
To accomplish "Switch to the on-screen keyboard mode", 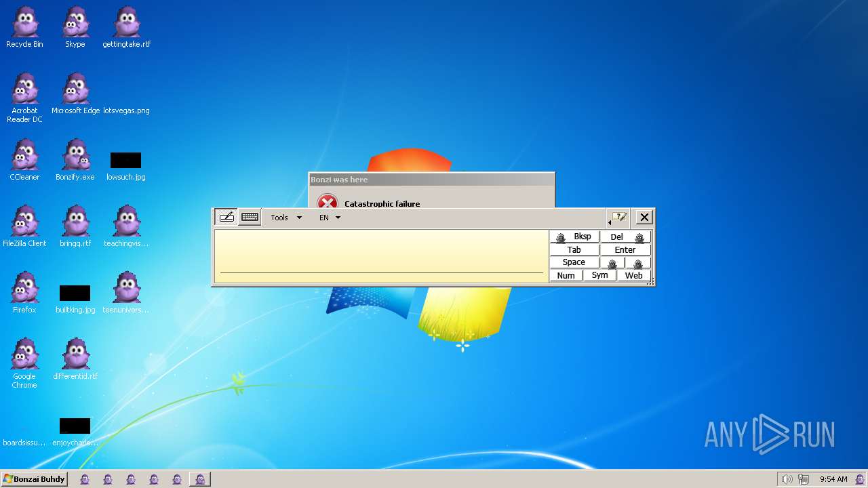I will 250,218.
